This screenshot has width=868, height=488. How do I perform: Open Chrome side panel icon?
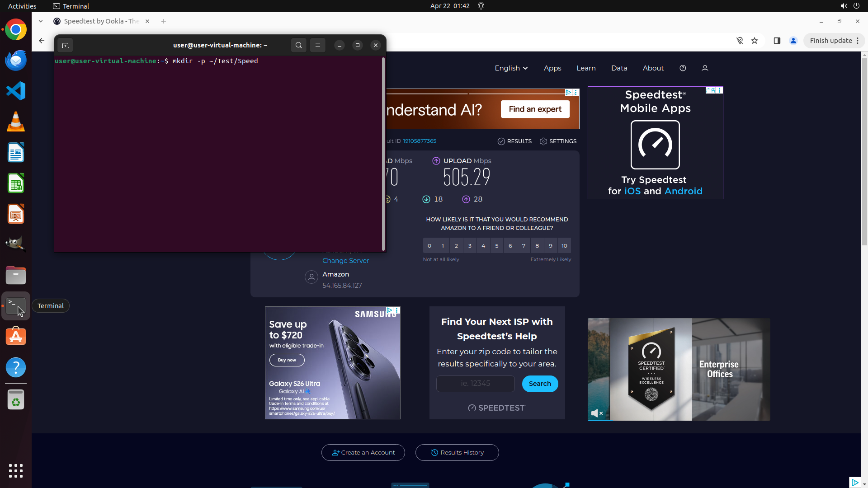click(x=777, y=41)
